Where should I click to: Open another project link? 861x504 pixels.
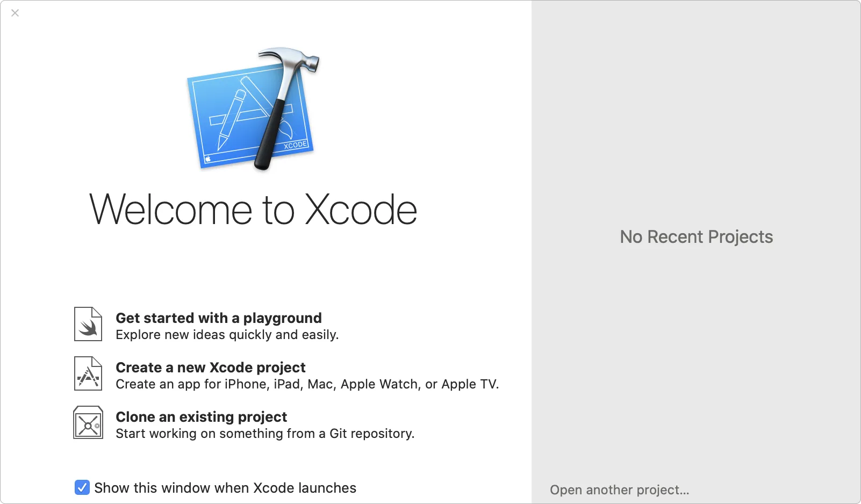(619, 490)
